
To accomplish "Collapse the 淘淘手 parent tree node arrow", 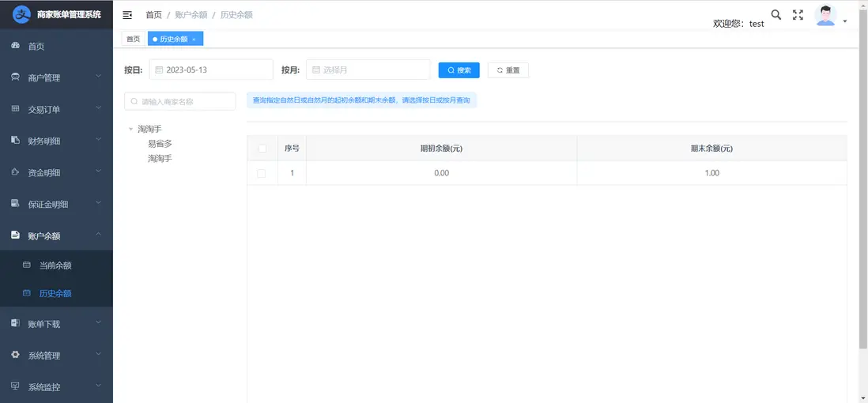I will point(131,129).
